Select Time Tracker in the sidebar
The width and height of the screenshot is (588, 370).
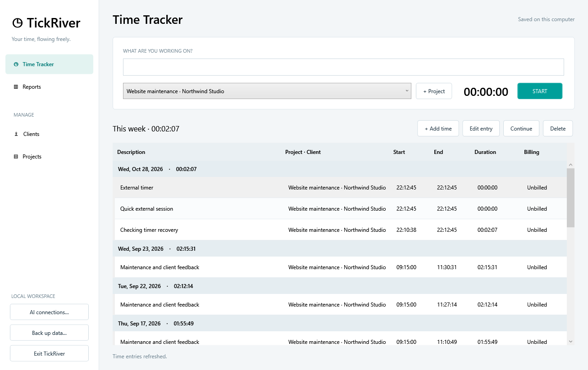[50, 64]
